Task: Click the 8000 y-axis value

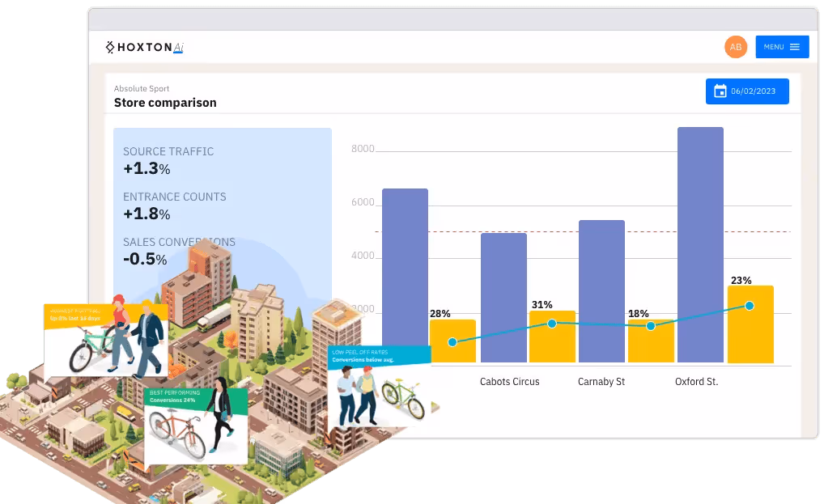Action: [363, 149]
